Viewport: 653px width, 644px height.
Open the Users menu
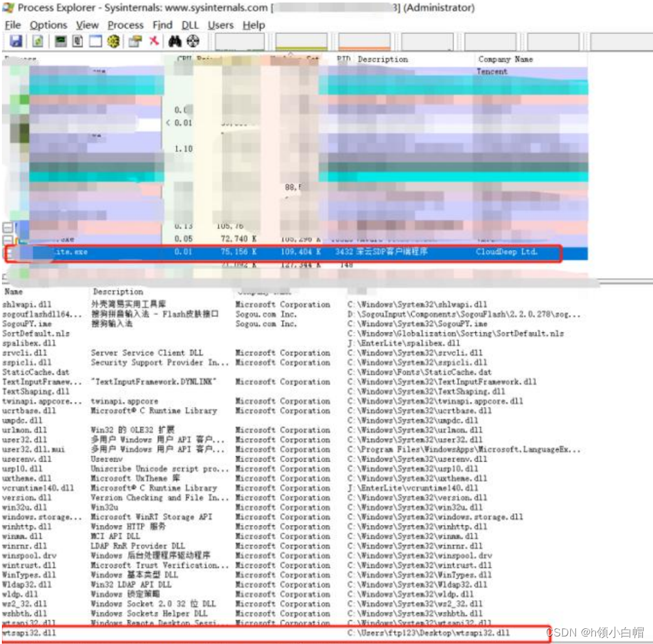coord(221,25)
